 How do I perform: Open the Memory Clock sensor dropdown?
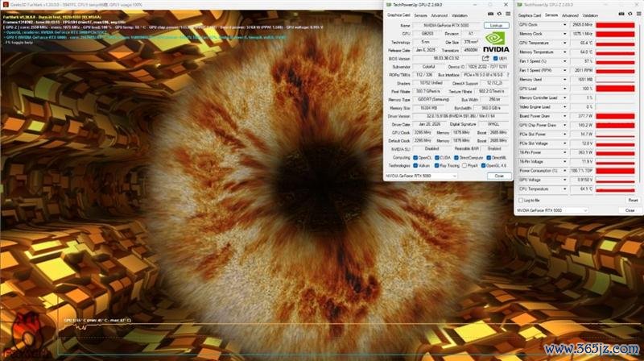565,34
